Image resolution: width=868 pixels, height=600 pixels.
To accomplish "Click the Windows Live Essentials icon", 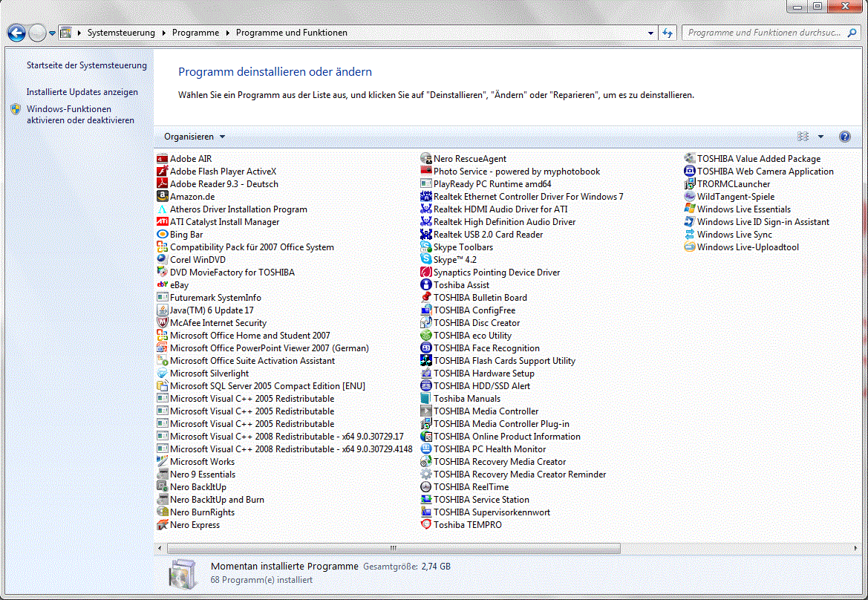I will tap(690, 209).
